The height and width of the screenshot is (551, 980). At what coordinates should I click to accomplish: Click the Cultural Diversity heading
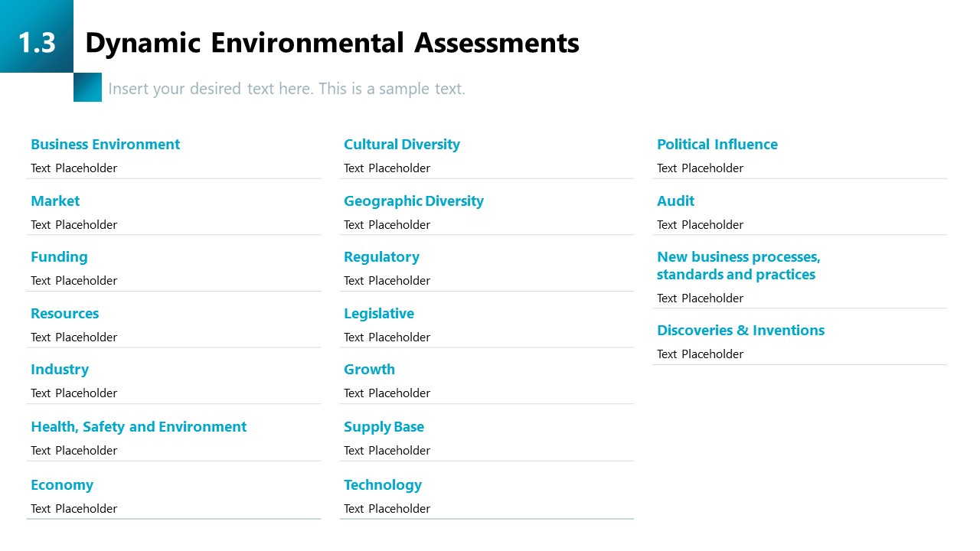[401, 145]
